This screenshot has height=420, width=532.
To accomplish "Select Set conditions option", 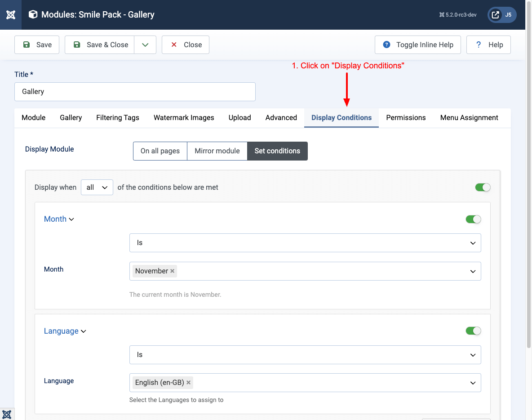I will click(x=278, y=151).
